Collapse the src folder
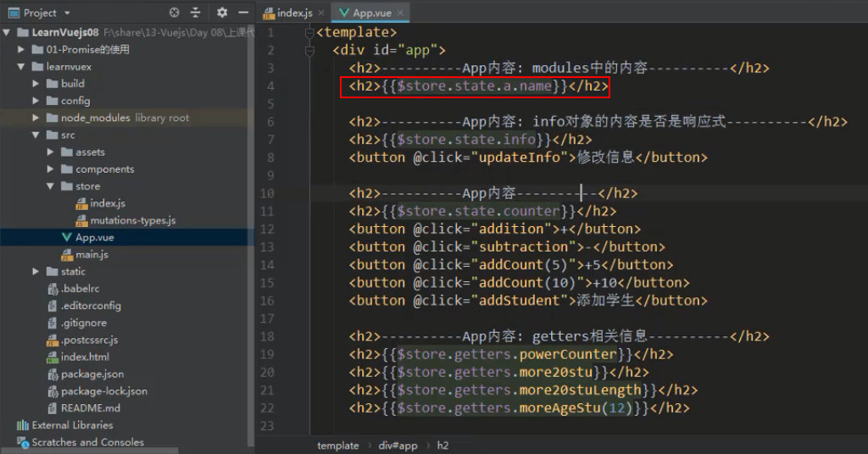Image resolution: width=868 pixels, height=454 pixels. [x=36, y=135]
